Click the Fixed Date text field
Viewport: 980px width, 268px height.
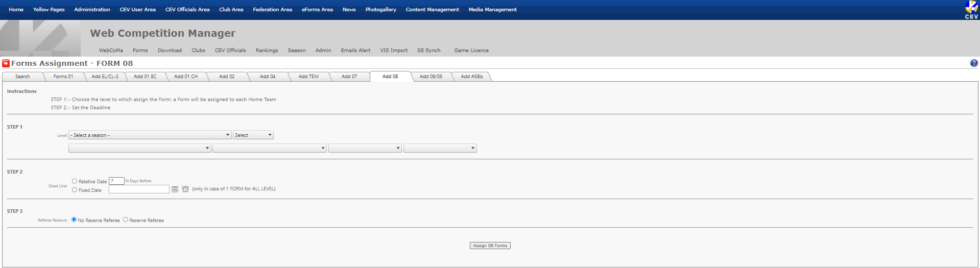click(139, 189)
